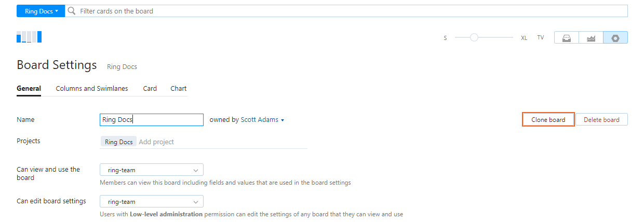Open the 'Can edit board settings' dropdown
The height and width of the screenshot is (222, 644).
click(151, 201)
